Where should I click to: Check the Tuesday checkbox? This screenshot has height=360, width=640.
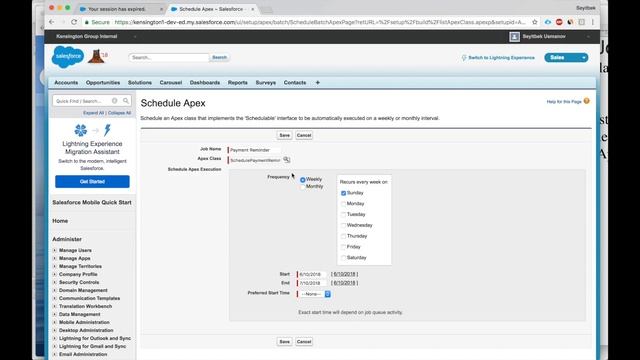click(x=343, y=215)
